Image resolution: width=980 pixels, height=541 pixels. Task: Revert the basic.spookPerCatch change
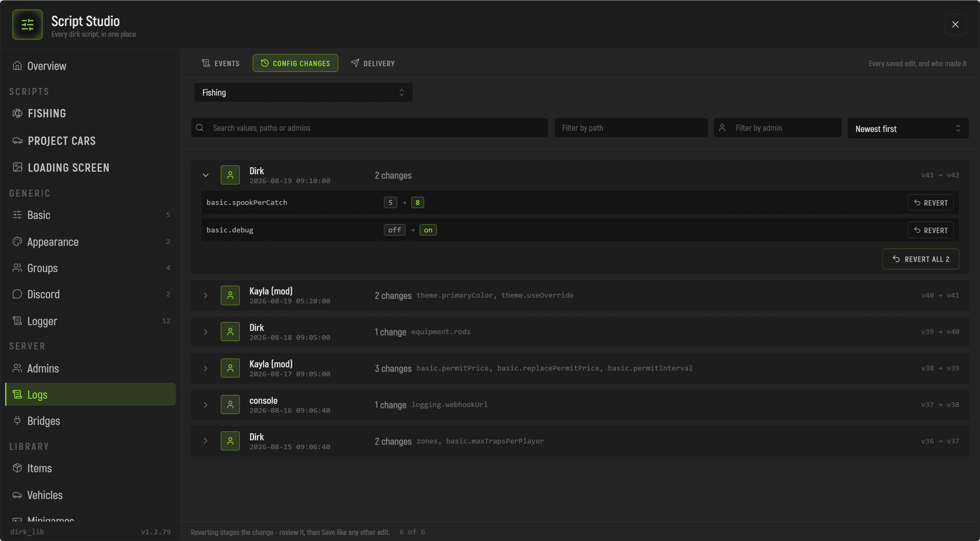pos(930,203)
